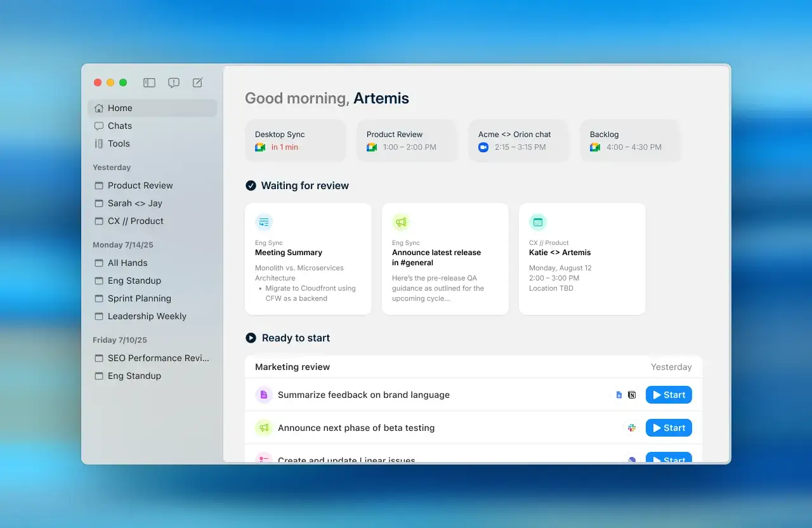Click Google Meet icon on Product Review card
Image resolution: width=812 pixels, height=528 pixels.
[372, 147]
